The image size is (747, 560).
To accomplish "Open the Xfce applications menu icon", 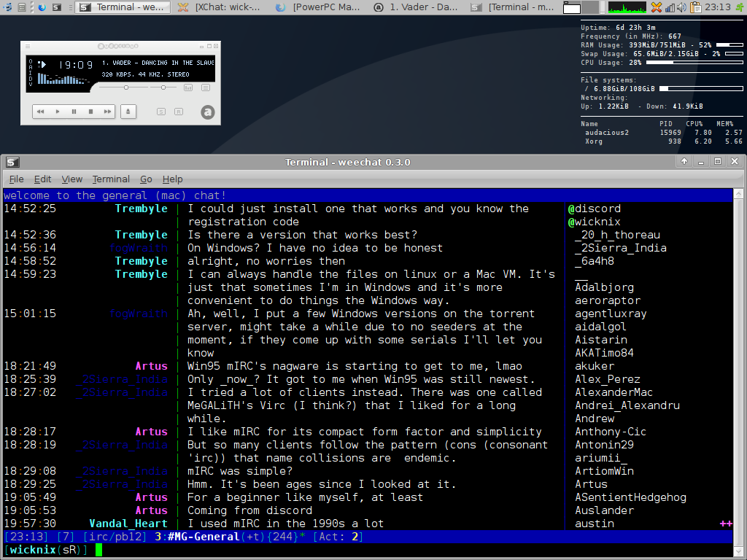I will coord(7,7).
